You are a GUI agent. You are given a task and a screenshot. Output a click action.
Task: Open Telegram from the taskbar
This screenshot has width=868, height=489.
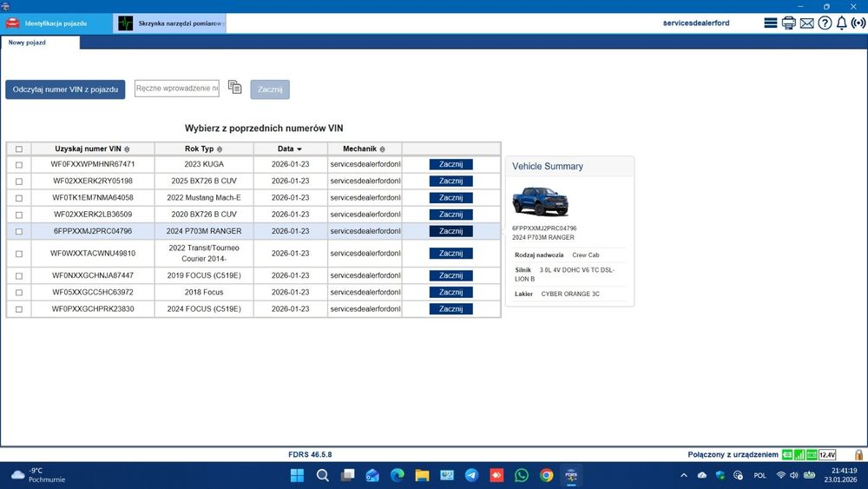coord(471,475)
